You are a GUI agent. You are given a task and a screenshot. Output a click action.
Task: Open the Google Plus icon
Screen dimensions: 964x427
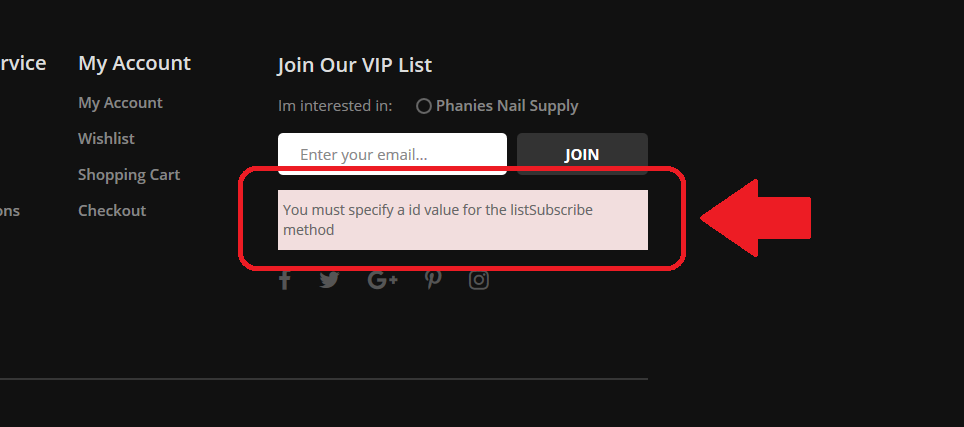coord(382,280)
